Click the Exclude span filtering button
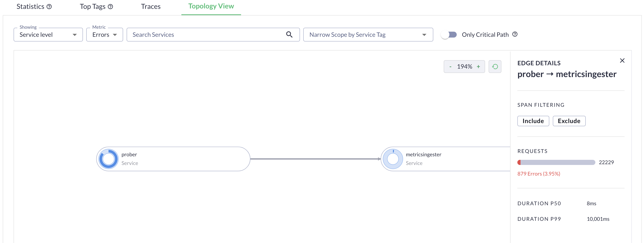The image size is (644, 243). click(569, 121)
